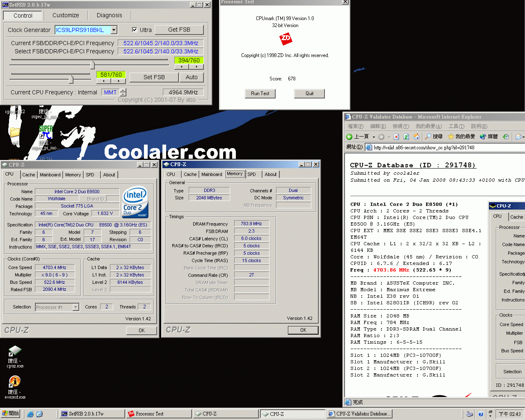525x420 pixels.
Task: Click Get FSB button
Action: tap(179, 30)
